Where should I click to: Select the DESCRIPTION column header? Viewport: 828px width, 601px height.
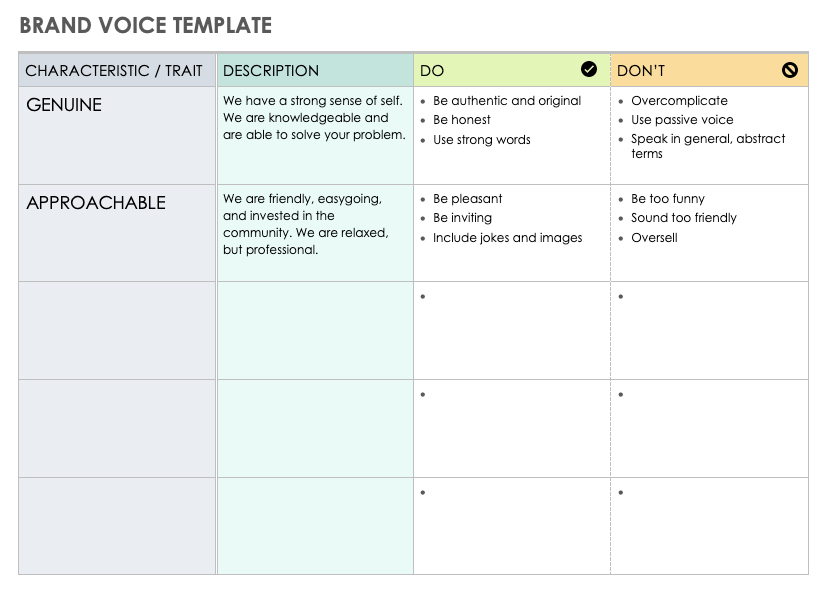(271, 71)
